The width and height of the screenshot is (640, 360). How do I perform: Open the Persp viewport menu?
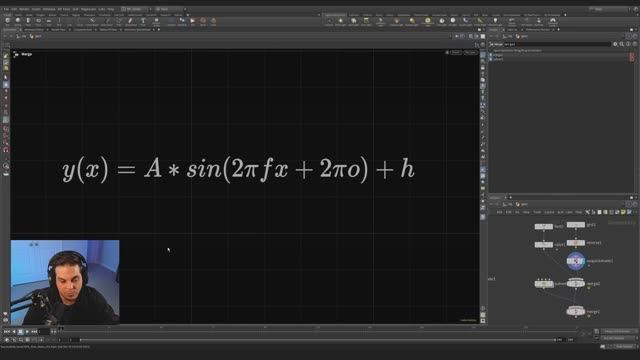(x=456, y=52)
